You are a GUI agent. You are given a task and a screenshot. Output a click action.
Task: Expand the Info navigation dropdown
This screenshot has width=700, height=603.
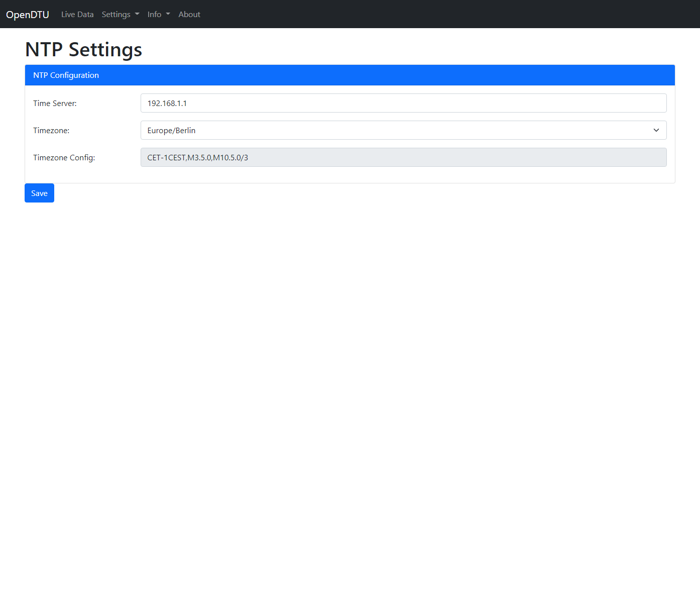click(x=155, y=15)
